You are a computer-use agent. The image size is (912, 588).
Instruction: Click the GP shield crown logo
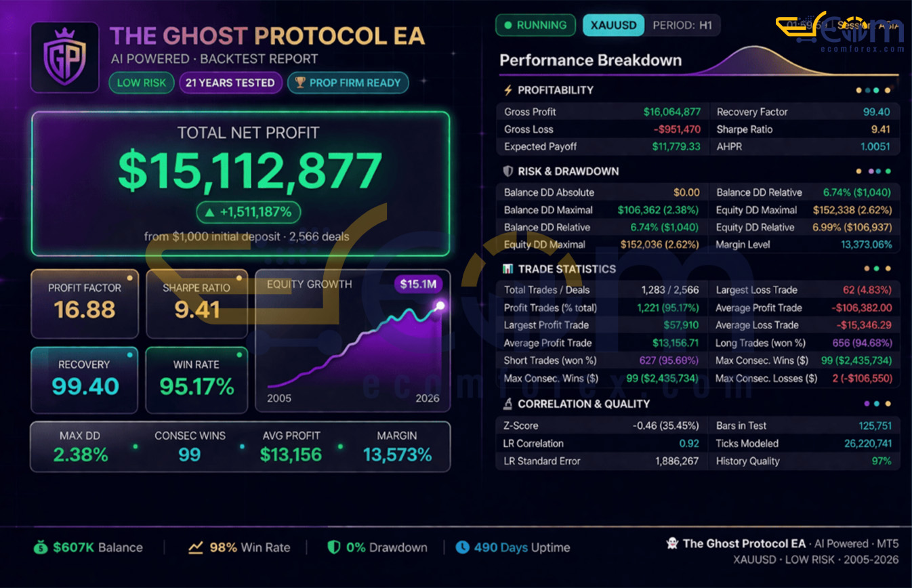[64, 57]
